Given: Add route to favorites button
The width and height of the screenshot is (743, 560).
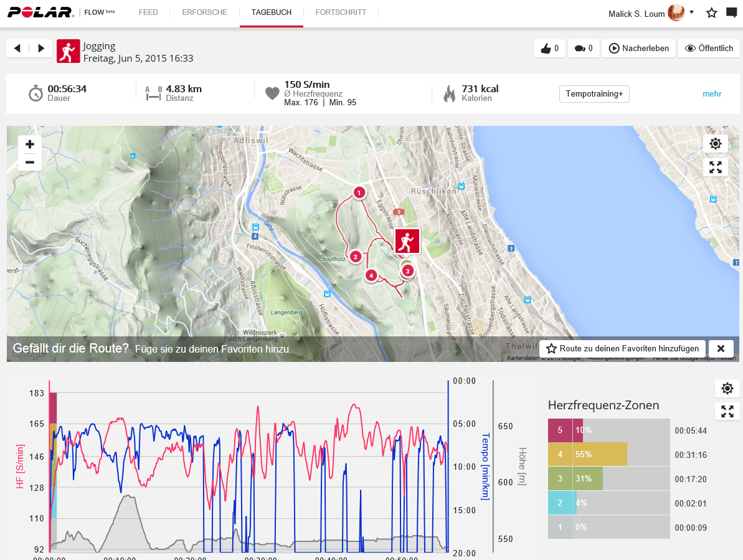Looking at the screenshot, I should tap(623, 349).
